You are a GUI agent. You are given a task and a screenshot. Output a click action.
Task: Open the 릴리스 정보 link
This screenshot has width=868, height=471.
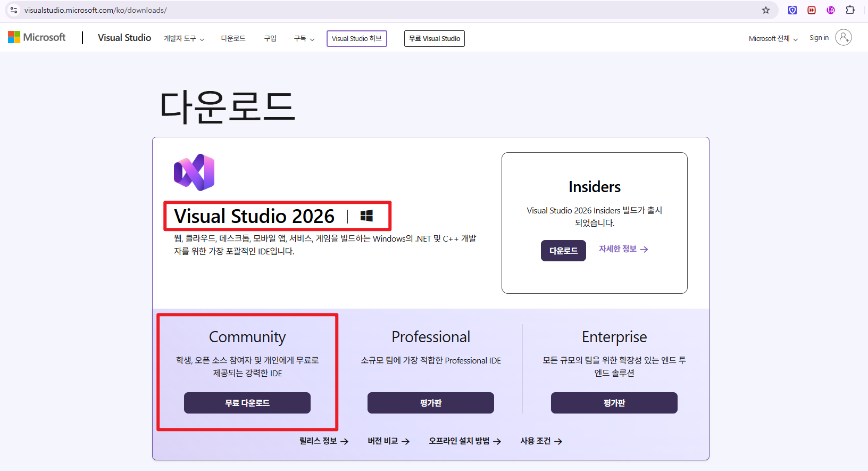(324, 441)
